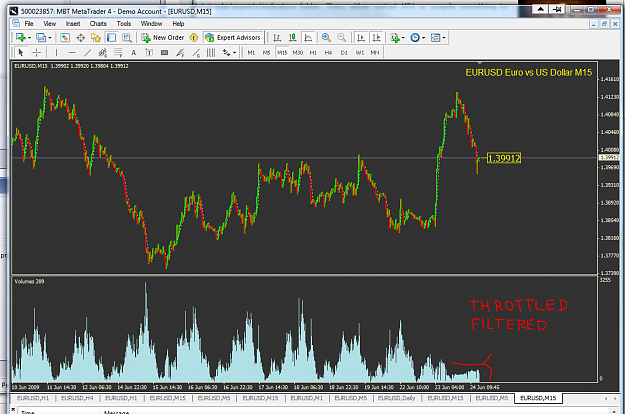Image resolution: width=625 pixels, height=414 pixels.
Task: Open the Help menu
Action: pyautogui.click(x=178, y=24)
